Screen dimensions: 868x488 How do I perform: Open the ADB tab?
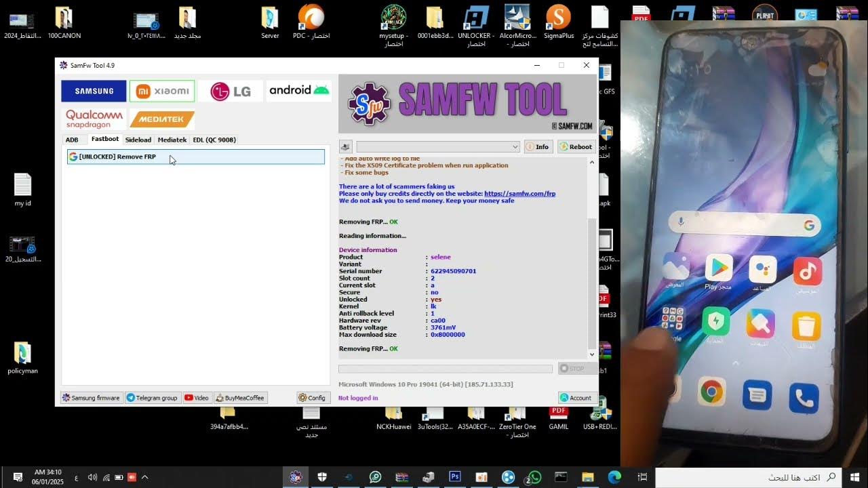[72, 140]
